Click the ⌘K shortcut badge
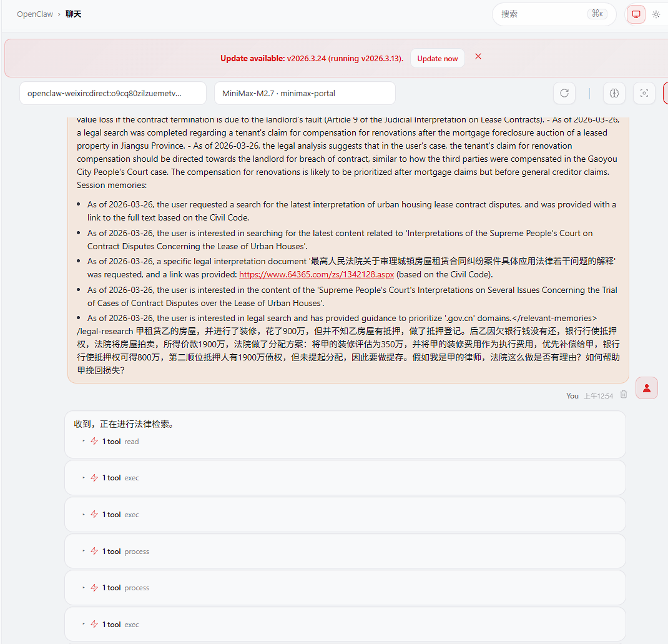Viewport: 668px width, 644px height. pos(597,14)
